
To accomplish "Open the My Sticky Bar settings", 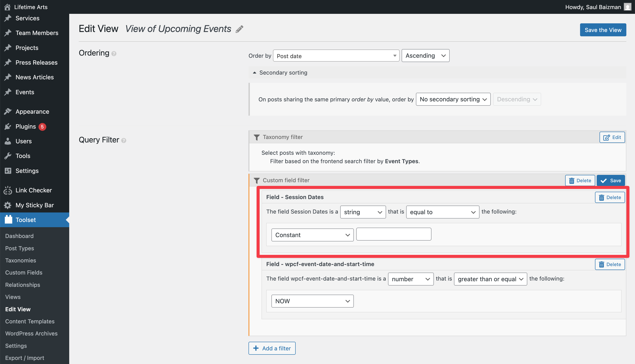I will click(35, 205).
